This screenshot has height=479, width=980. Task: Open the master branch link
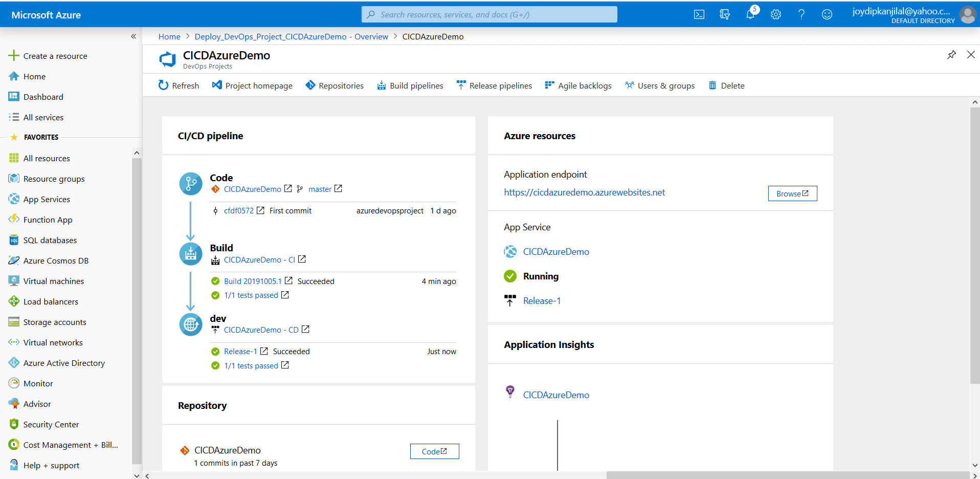click(320, 189)
